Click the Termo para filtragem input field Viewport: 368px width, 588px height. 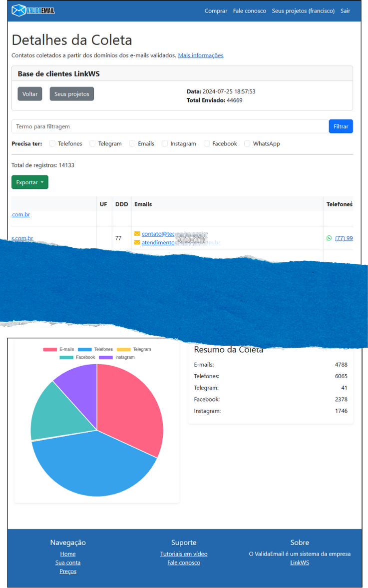170,126
